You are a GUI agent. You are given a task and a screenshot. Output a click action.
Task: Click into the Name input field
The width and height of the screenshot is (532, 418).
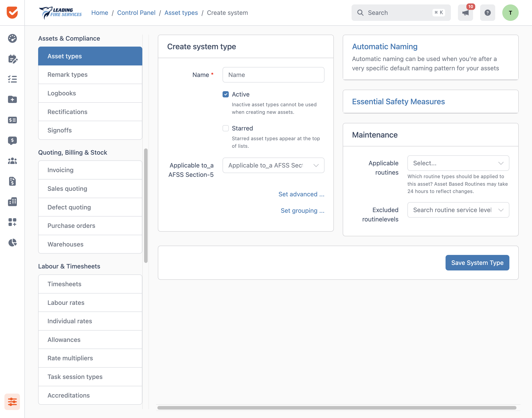tap(273, 75)
